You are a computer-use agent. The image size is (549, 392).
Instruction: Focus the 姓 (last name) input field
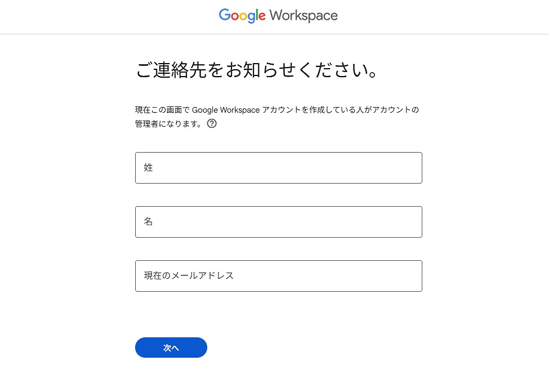point(278,168)
